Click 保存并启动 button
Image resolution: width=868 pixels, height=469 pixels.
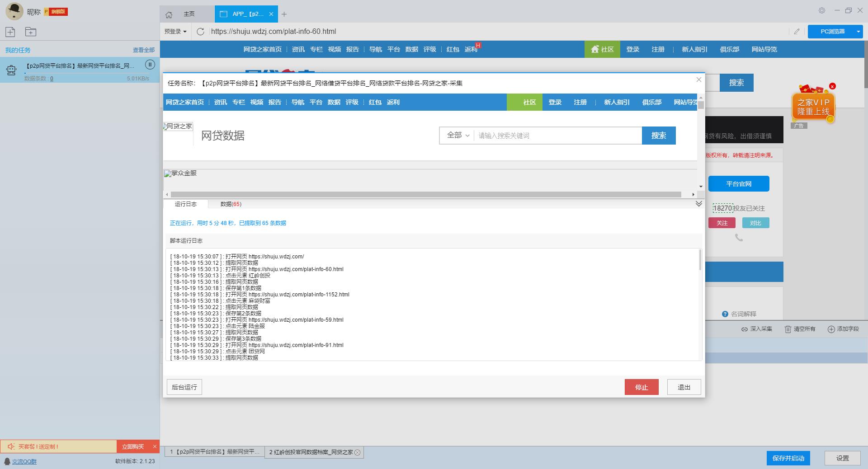(x=788, y=458)
